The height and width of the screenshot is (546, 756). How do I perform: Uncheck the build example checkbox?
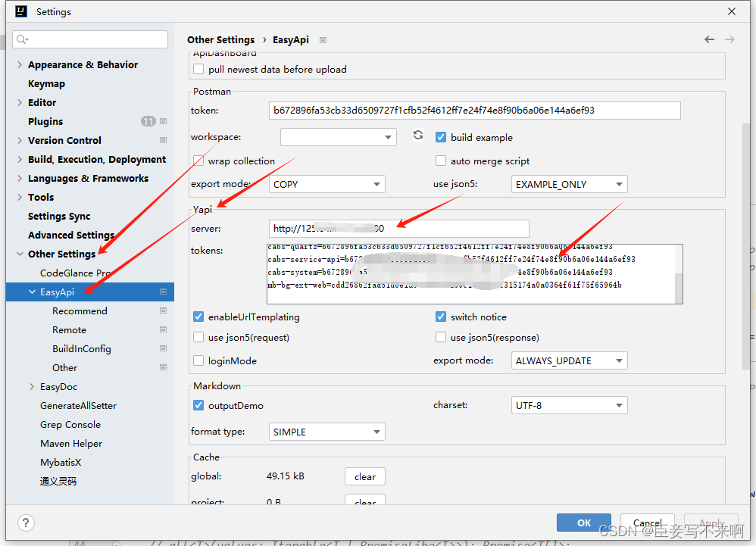tap(441, 137)
